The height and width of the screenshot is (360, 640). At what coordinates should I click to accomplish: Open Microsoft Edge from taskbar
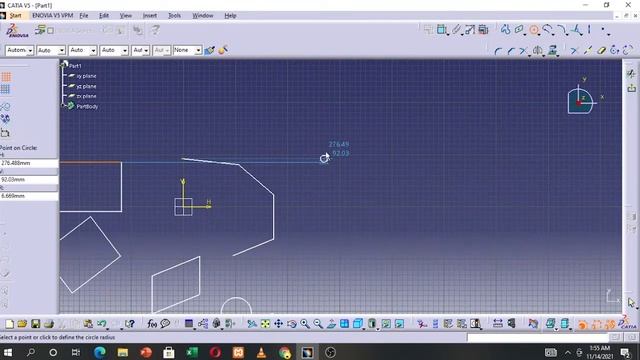tap(100, 352)
